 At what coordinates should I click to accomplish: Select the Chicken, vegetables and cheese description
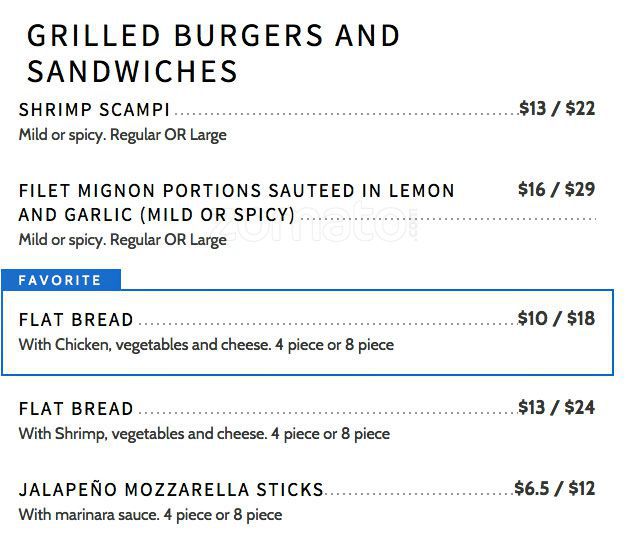tap(206, 345)
